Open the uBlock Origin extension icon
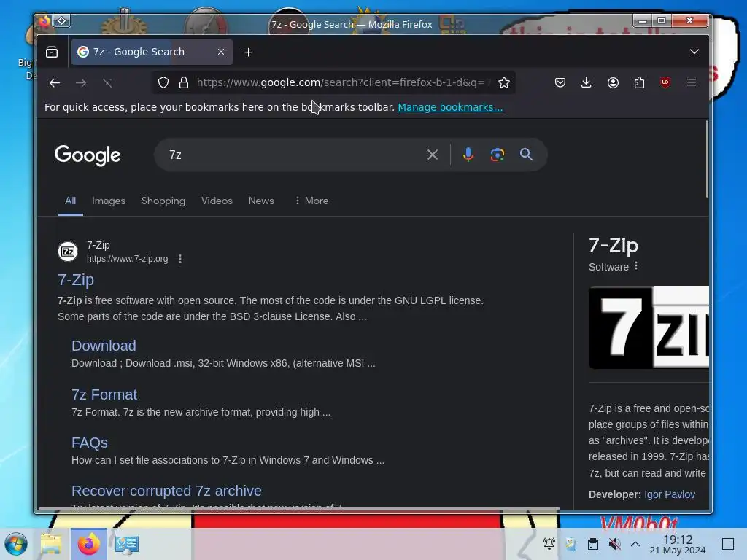747x560 pixels. click(665, 82)
